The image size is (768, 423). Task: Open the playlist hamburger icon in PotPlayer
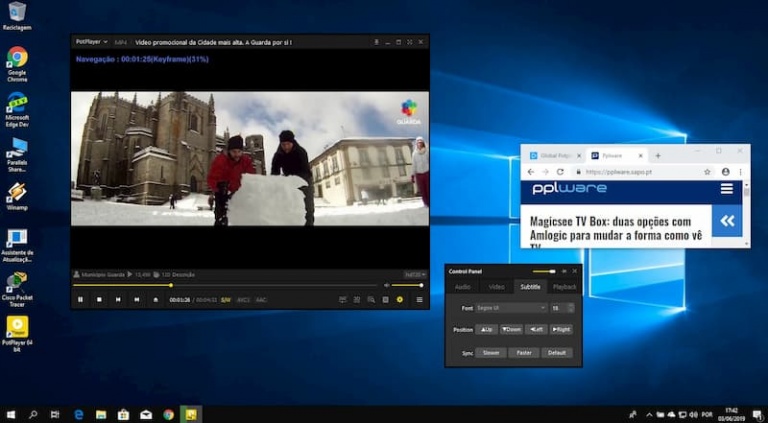coord(419,299)
